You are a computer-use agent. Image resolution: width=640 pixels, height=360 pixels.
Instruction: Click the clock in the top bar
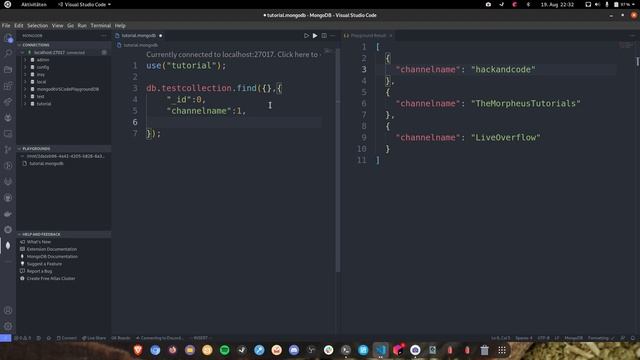tap(557, 4)
